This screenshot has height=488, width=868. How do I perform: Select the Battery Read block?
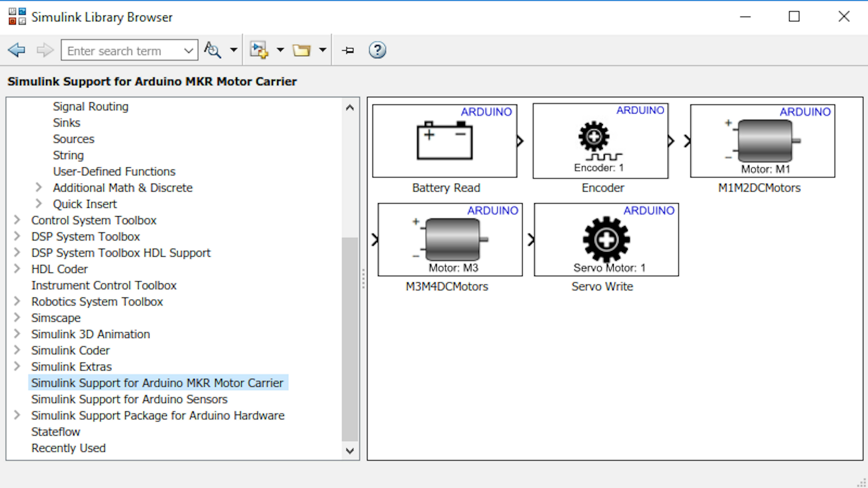pyautogui.click(x=445, y=141)
